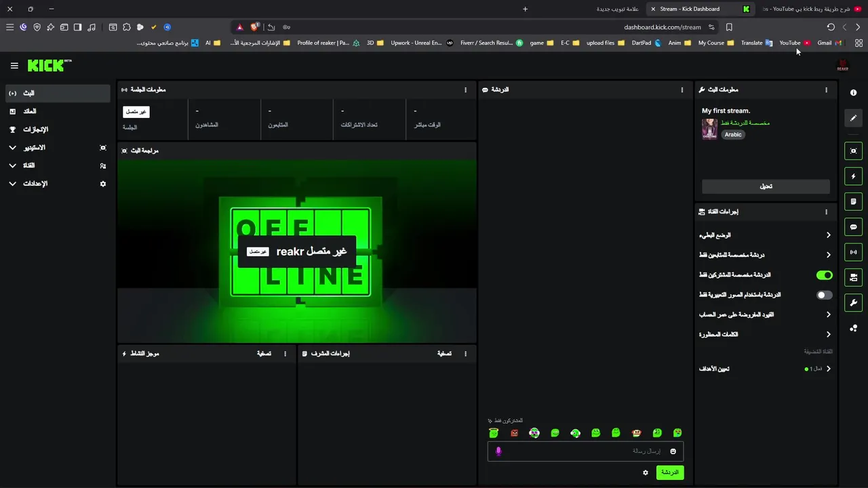Viewport: 868px width, 488px height.
Task: Open the browser extensions puzzle icon
Action: click(127, 27)
